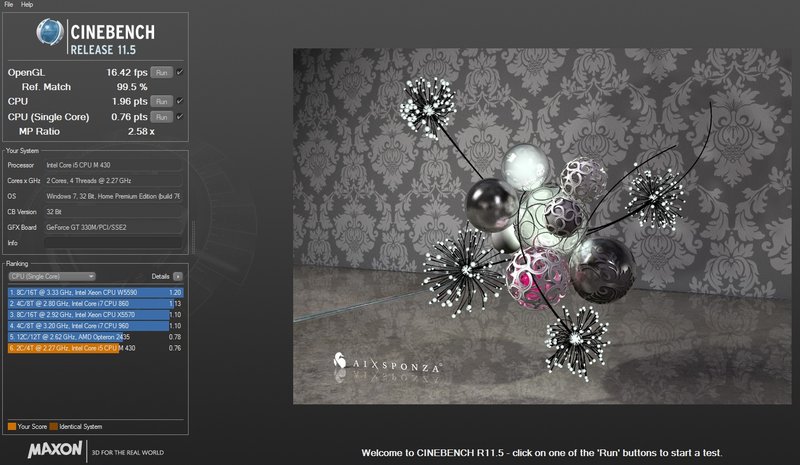This screenshot has height=465, width=800.
Task: Toggle the OpenGL test checkbox
Action: pyautogui.click(x=180, y=72)
